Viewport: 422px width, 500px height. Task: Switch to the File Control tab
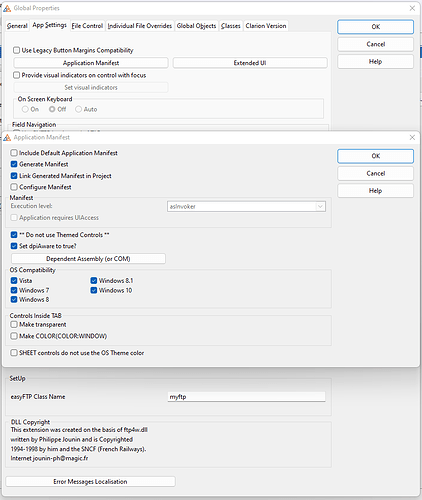(x=87, y=26)
